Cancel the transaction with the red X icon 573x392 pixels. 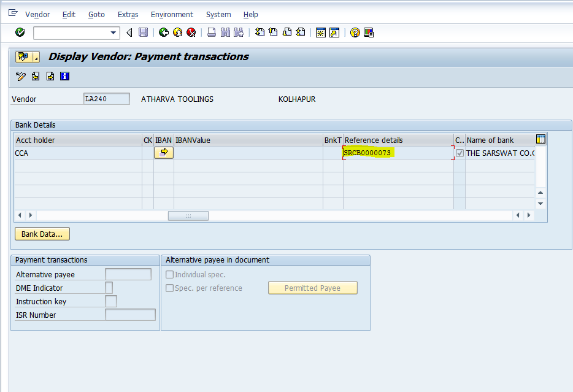pyautogui.click(x=190, y=33)
